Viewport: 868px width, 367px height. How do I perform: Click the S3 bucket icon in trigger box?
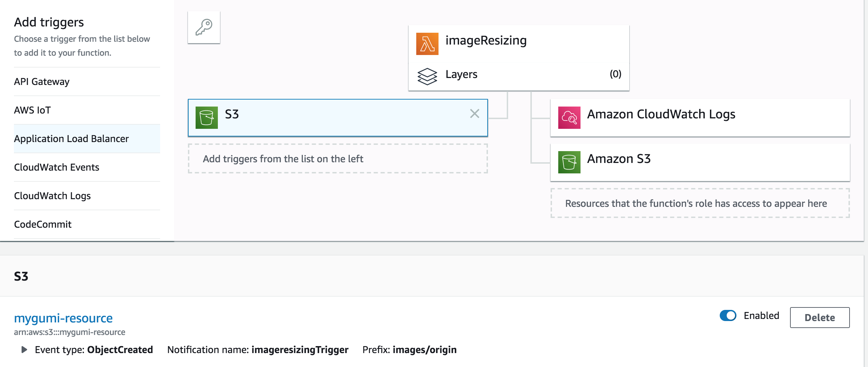coord(207,118)
